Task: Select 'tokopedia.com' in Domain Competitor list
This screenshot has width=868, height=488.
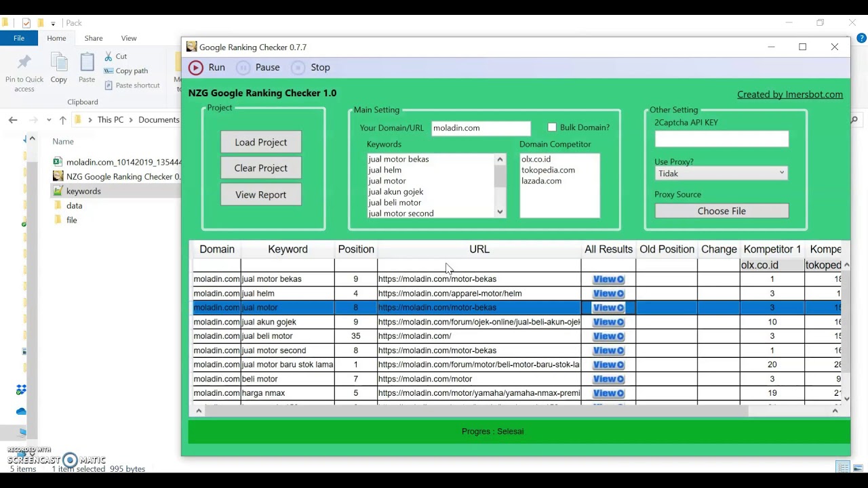Action: (x=548, y=170)
